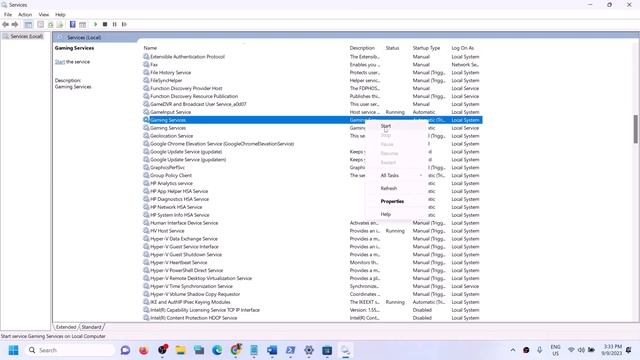Screen dimensions: 640x360
Task: Click the Stop Service square icon
Action: (105, 24)
